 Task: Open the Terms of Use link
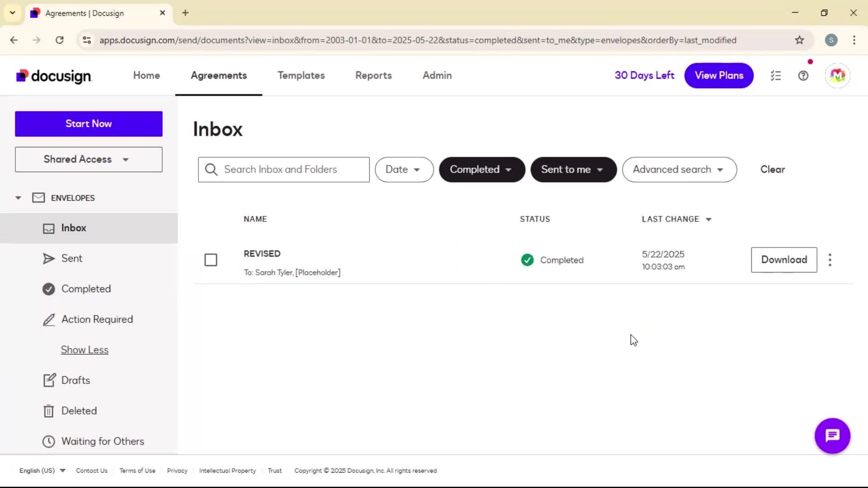click(137, 470)
